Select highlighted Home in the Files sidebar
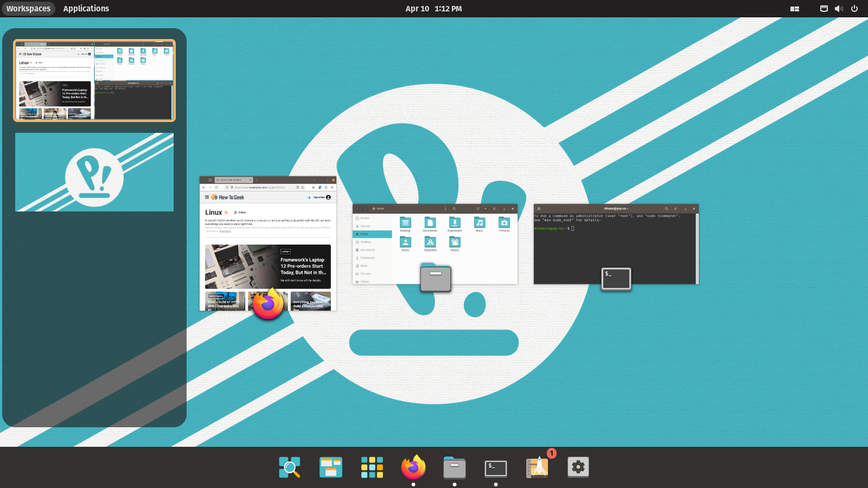The image size is (868, 488). click(372, 234)
